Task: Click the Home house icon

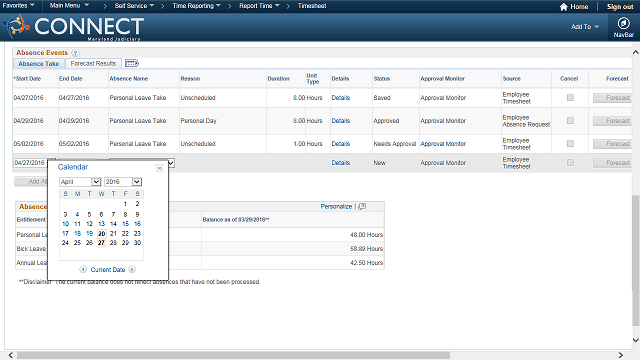Action: point(564,7)
